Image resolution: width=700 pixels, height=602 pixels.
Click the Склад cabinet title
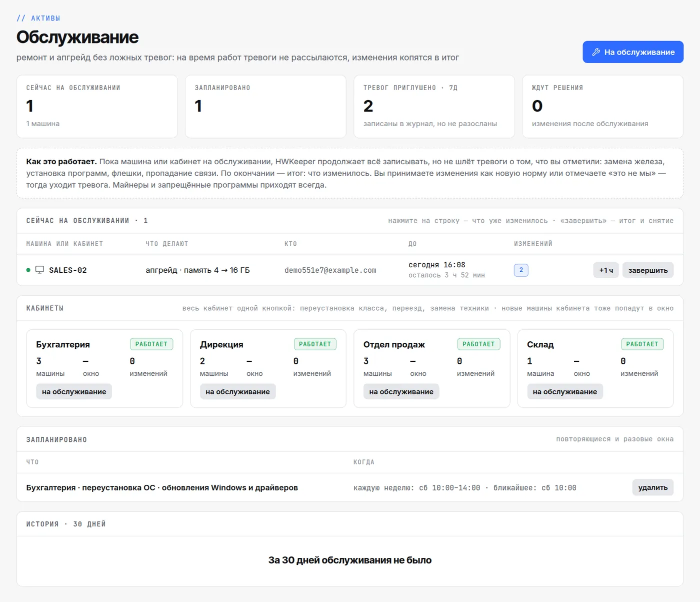coord(540,344)
